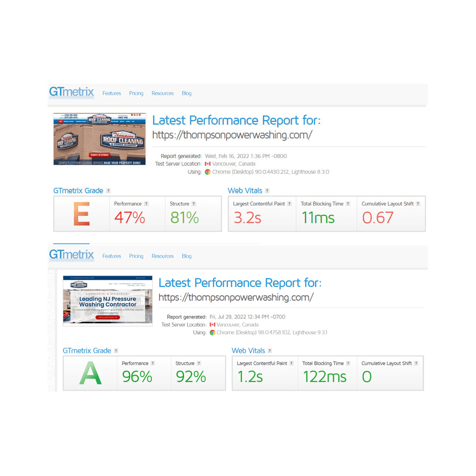
Task: Click Vancouver, Canada in the upper report
Action: click(x=234, y=164)
